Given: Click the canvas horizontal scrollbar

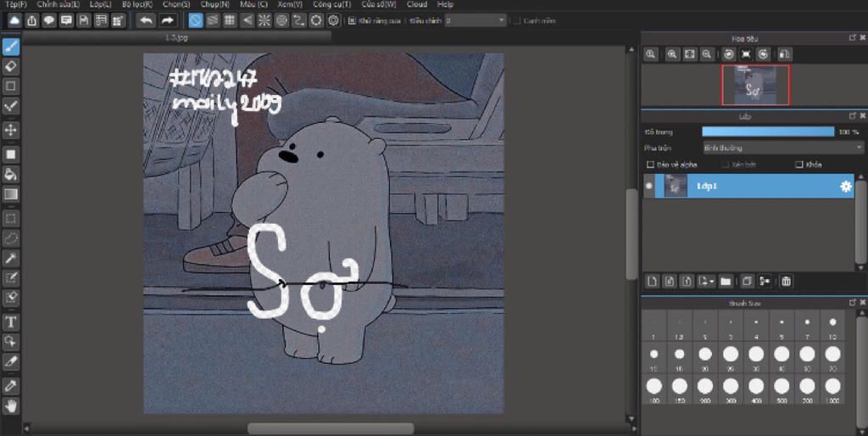Looking at the screenshot, I should point(331,429).
